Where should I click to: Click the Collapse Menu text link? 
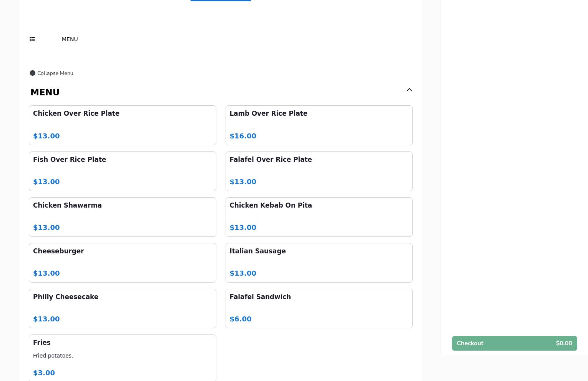[x=55, y=73]
